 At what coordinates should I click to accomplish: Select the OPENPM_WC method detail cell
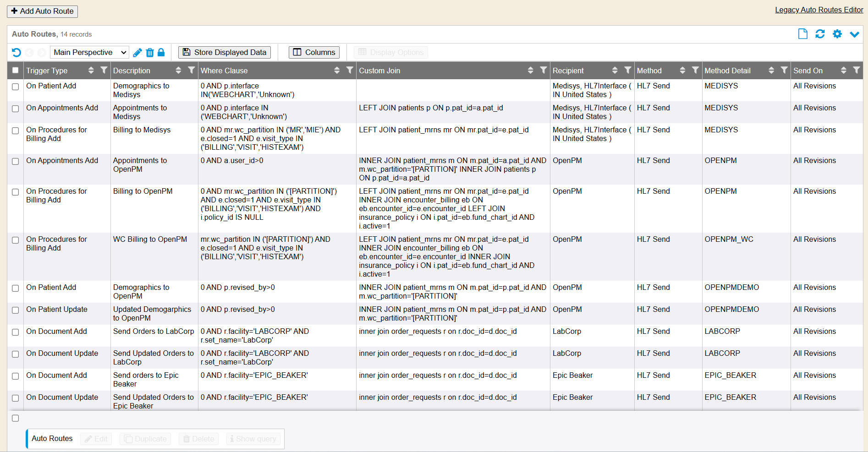(x=729, y=239)
